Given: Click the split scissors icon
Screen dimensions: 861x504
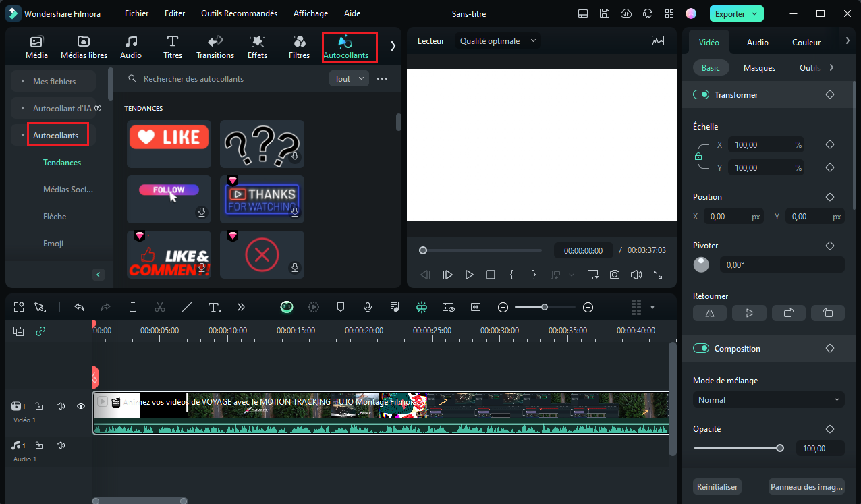Looking at the screenshot, I should (x=160, y=307).
